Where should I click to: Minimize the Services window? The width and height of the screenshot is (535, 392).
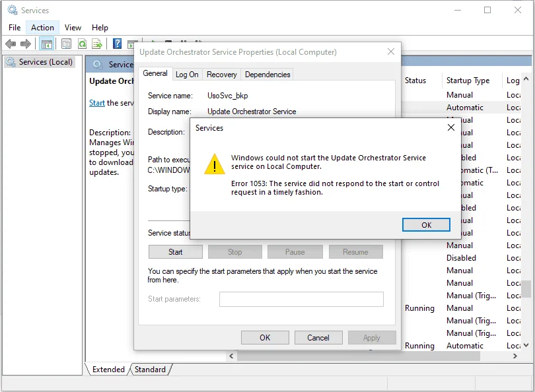coord(458,10)
